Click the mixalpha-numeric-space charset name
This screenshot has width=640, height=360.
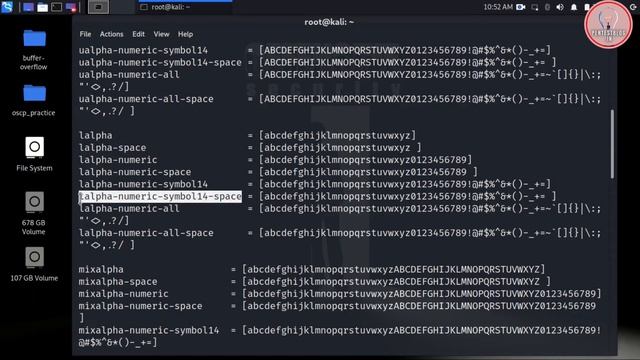(140, 306)
